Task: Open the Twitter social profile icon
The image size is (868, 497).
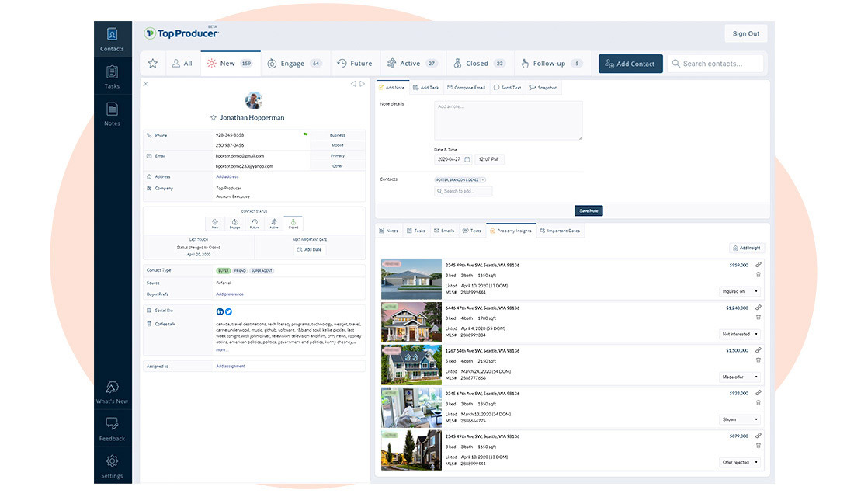Action: tap(228, 311)
